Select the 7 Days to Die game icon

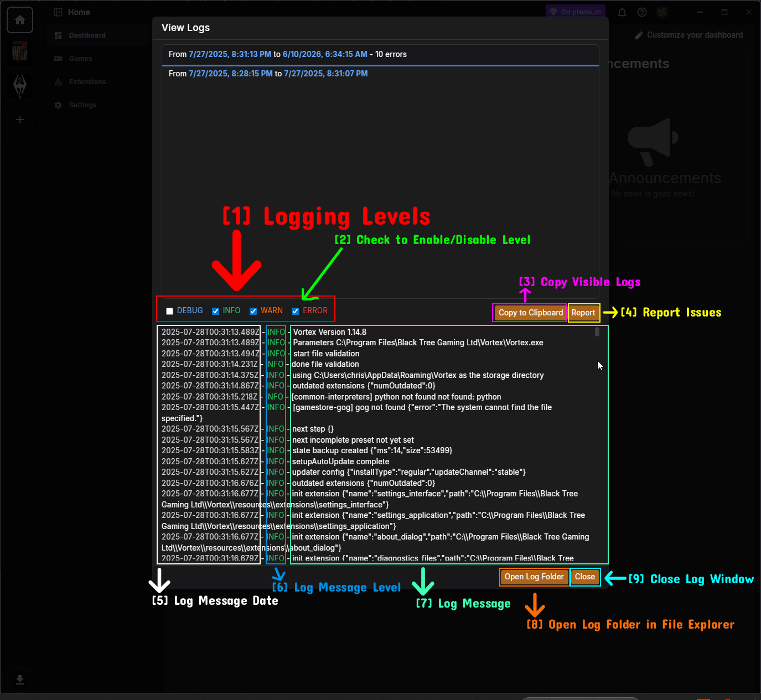[20, 53]
